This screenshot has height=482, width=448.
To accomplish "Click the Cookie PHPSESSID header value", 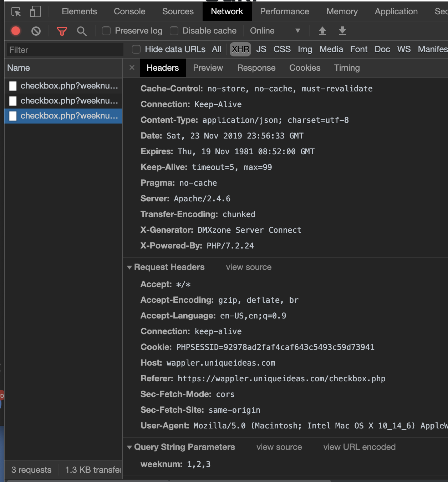I will pyautogui.click(x=275, y=347).
